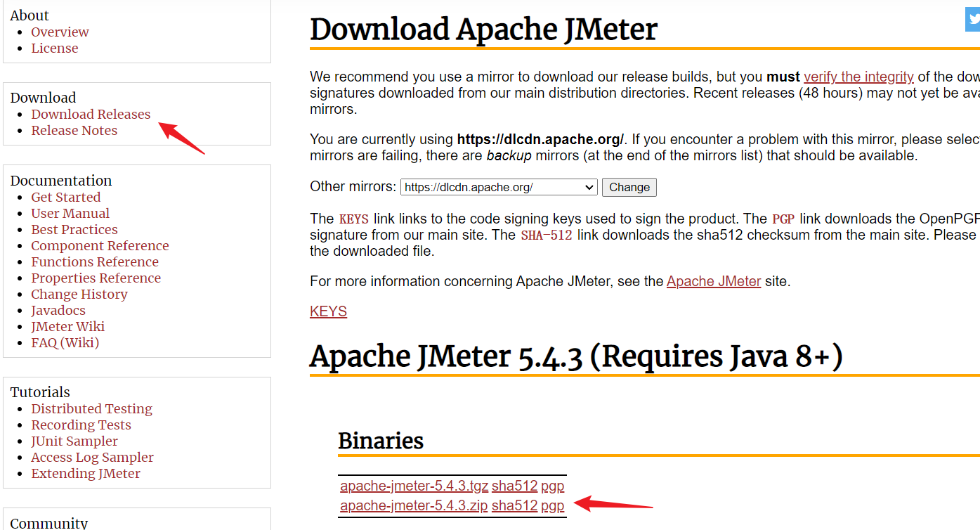Visit the JMeter Wiki link

(67, 326)
